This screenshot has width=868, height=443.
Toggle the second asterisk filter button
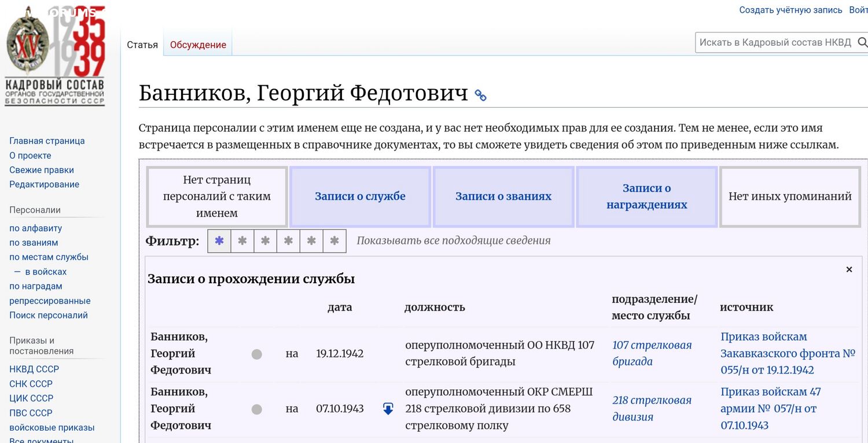pyautogui.click(x=242, y=241)
